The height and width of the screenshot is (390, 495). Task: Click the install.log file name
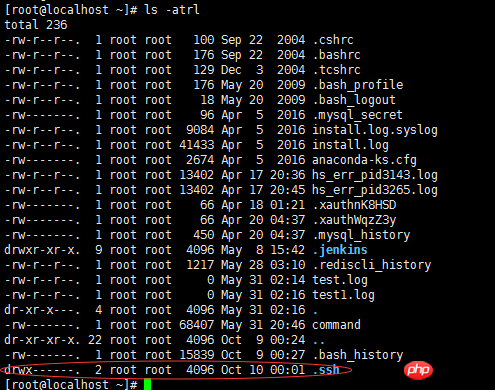pyautogui.click(x=350, y=145)
